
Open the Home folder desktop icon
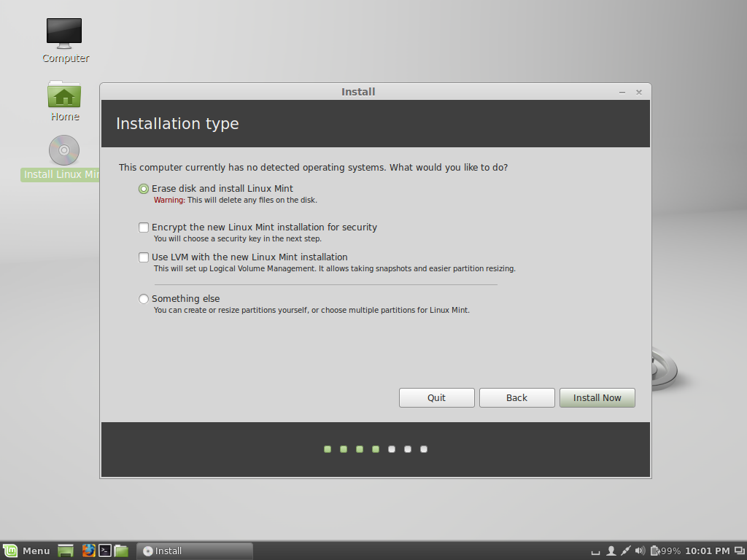[x=64, y=101]
